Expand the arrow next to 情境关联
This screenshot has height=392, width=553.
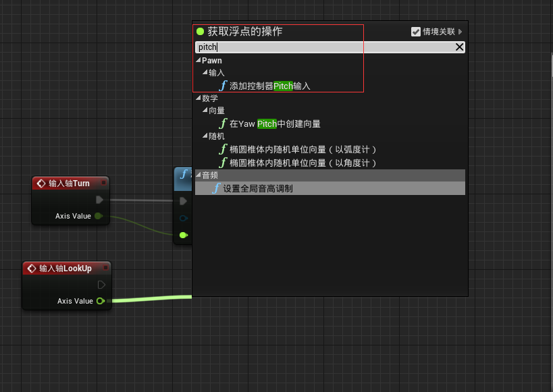click(460, 32)
